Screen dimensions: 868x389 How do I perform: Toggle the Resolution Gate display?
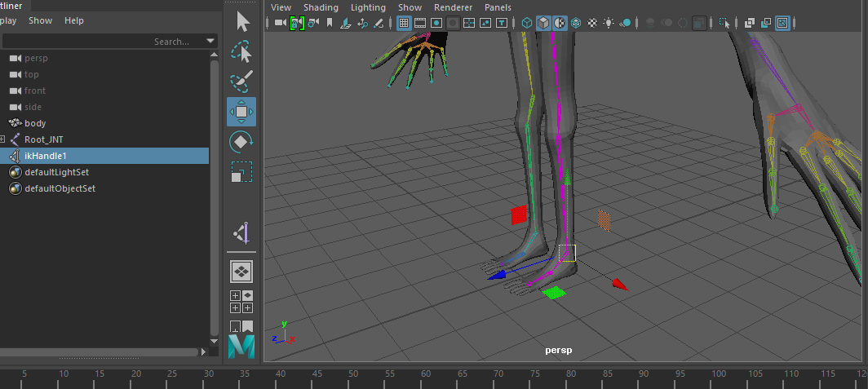click(436, 23)
